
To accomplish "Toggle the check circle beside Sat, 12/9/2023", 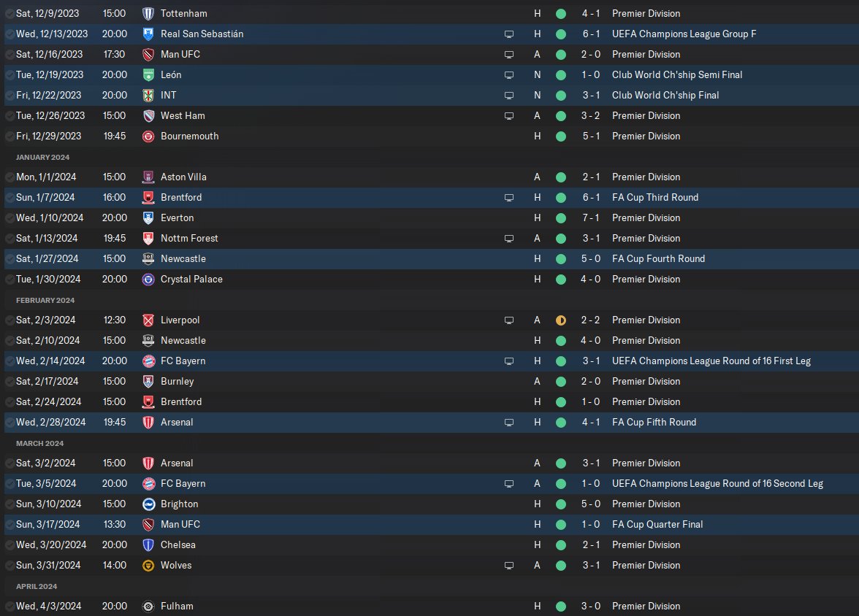I will pos(9,14).
